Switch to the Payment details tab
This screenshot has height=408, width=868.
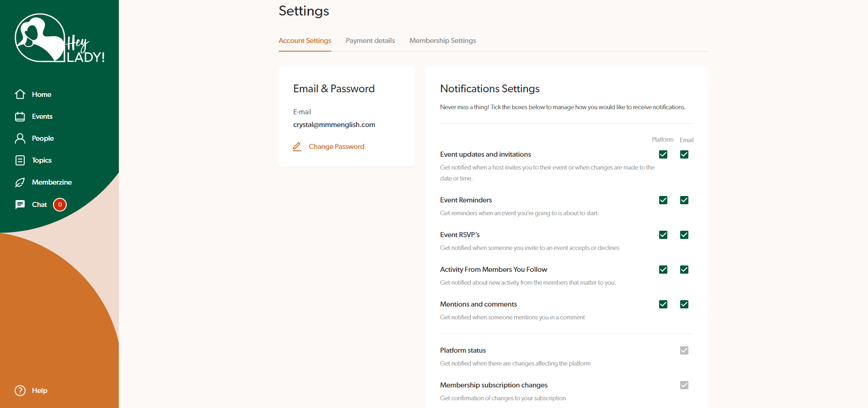tap(370, 41)
